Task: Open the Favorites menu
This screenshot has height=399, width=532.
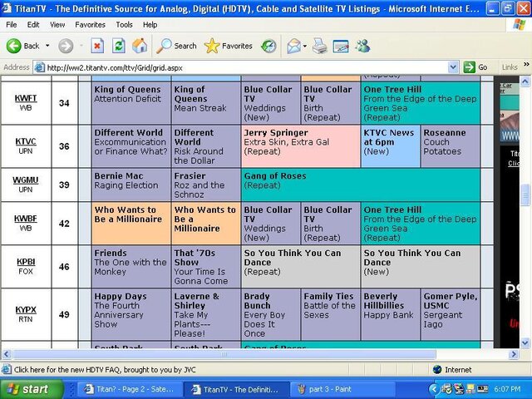Action: (91, 25)
